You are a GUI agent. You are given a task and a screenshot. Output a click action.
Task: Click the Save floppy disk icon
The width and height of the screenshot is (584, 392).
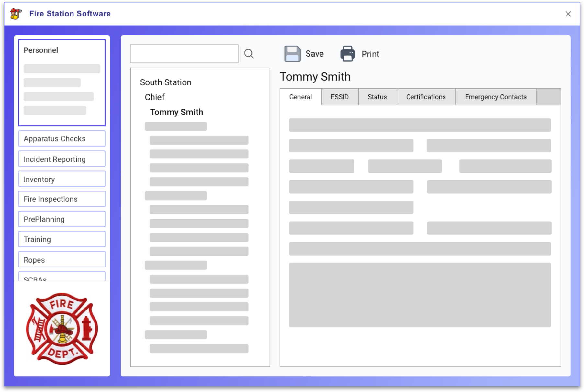pos(292,54)
